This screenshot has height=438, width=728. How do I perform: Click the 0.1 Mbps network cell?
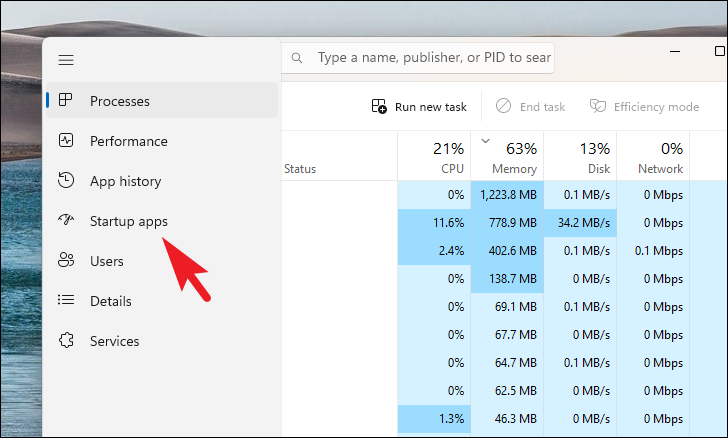pos(653,250)
